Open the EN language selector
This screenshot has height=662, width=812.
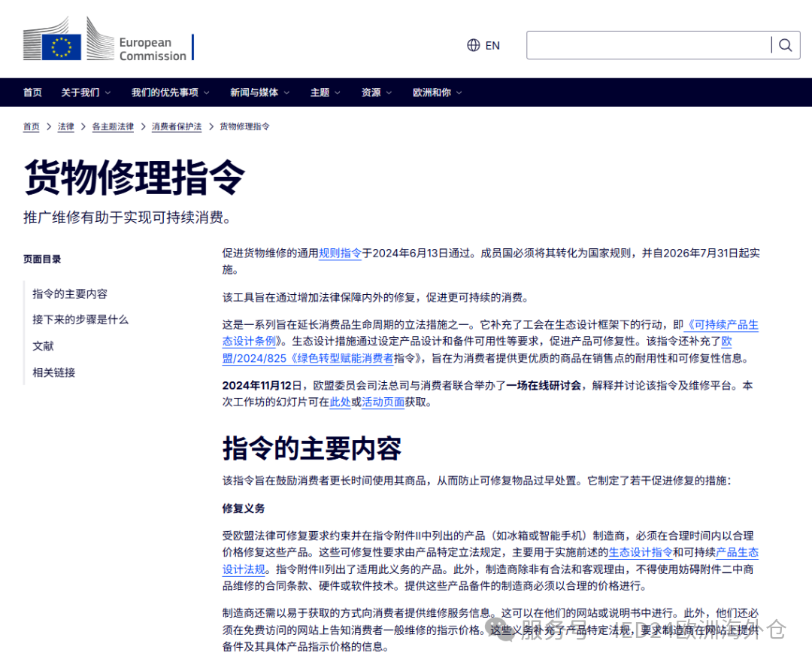click(483, 45)
